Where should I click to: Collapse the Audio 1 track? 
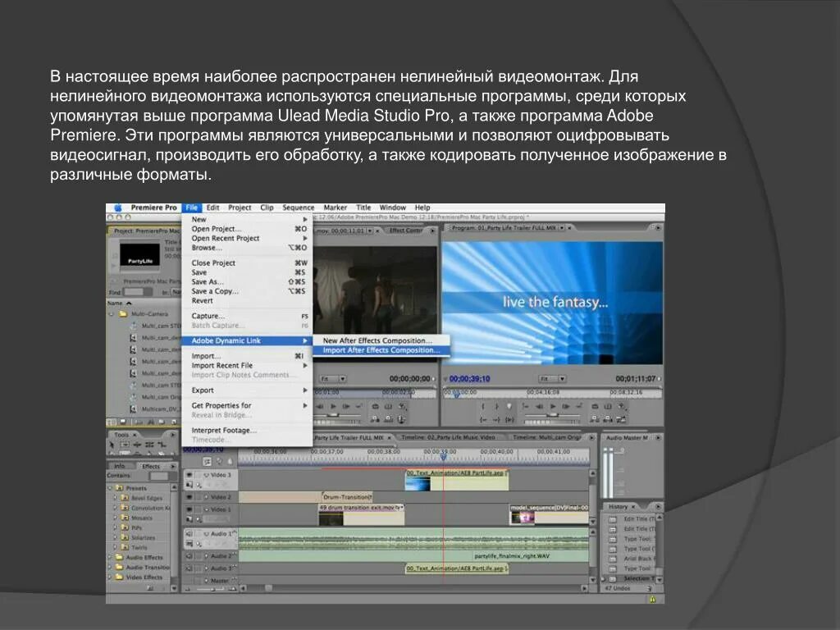coord(206,534)
